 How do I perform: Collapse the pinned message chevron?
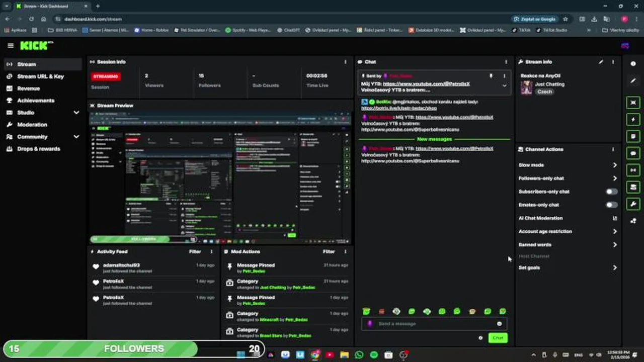[504, 86]
